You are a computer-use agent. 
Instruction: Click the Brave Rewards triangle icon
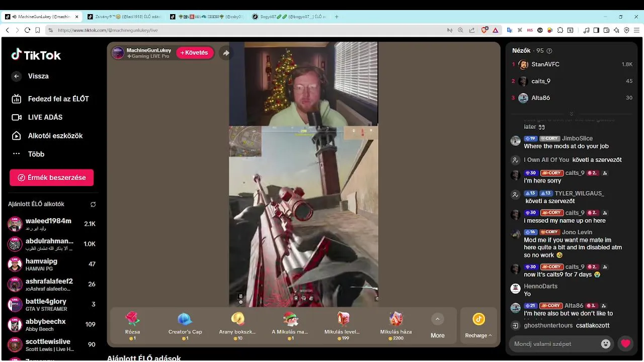(x=496, y=30)
